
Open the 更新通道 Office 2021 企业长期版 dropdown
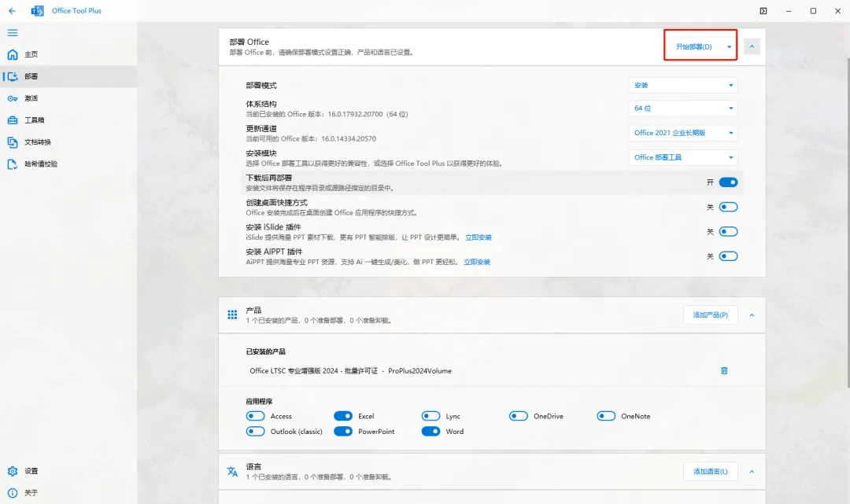[683, 133]
